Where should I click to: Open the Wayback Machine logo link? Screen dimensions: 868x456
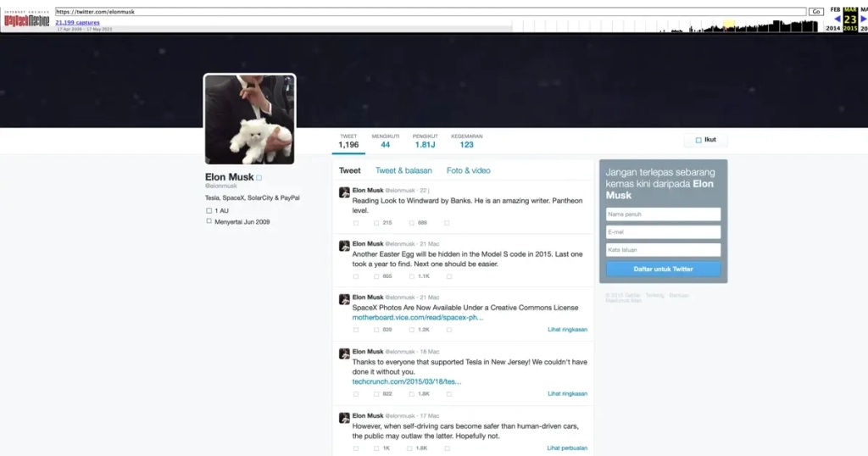click(26, 20)
